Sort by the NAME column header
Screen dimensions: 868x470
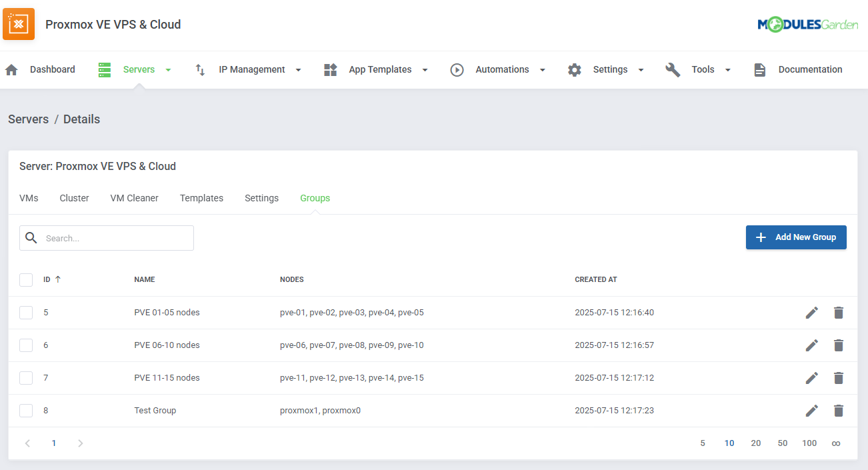[x=145, y=279]
